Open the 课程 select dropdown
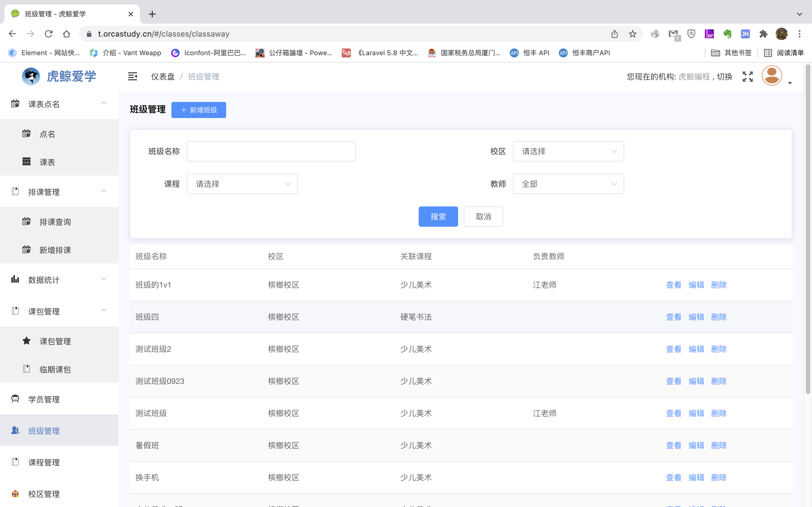This screenshot has height=507, width=812. (x=242, y=184)
